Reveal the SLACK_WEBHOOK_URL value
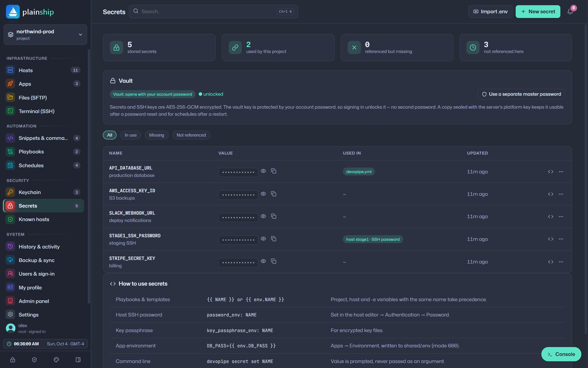 [263, 216]
